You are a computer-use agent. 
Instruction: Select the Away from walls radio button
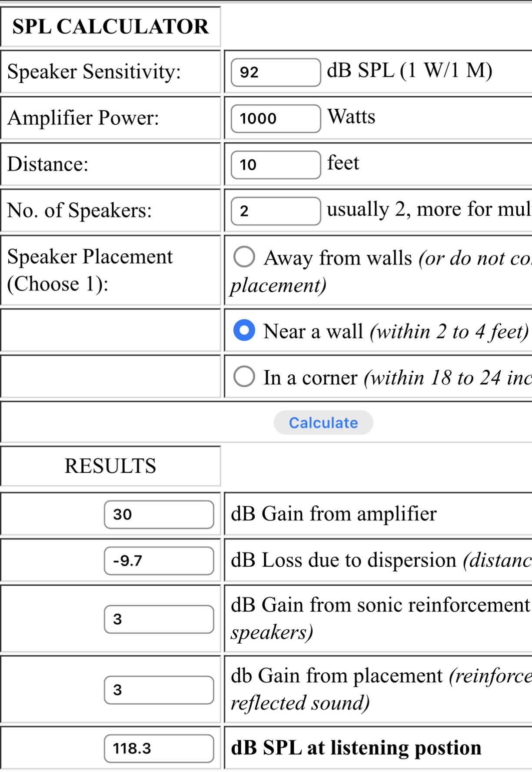[244, 257]
